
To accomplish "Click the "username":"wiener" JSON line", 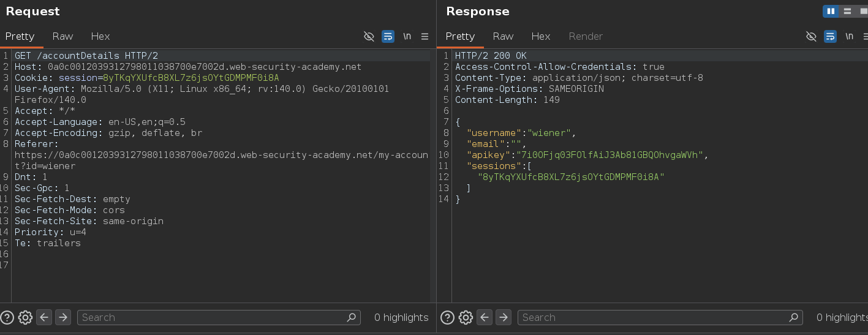I will [521, 133].
